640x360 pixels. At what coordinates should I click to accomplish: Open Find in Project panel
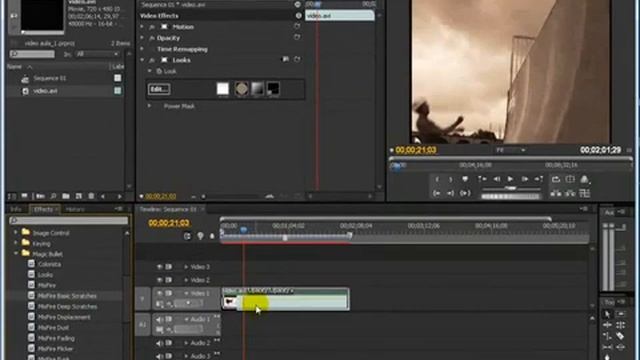53,196
